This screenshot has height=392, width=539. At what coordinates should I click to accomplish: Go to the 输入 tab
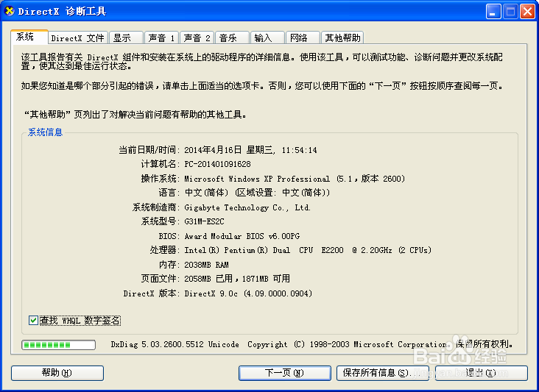pos(268,38)
